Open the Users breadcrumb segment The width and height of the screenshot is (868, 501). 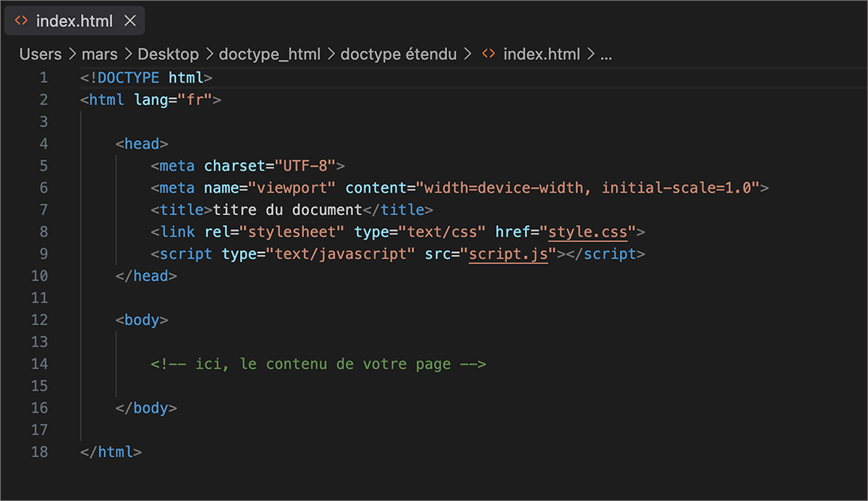(41, 54)
